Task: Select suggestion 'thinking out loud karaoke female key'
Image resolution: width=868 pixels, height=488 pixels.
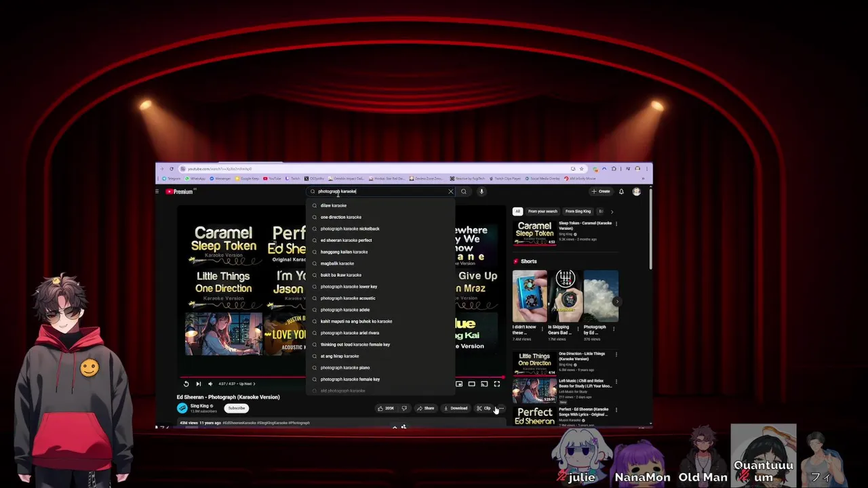Action: tap(380, 344)
